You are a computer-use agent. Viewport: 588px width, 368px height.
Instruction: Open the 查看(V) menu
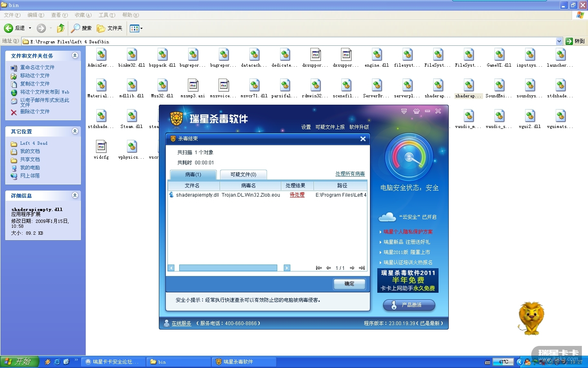point(59,15)
